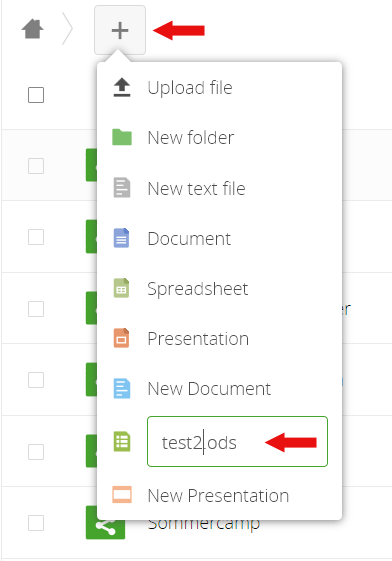Click the green spreadsheet icon beside filename field
This screenshot has height=561, width=392.
click(x=122, y=442)
